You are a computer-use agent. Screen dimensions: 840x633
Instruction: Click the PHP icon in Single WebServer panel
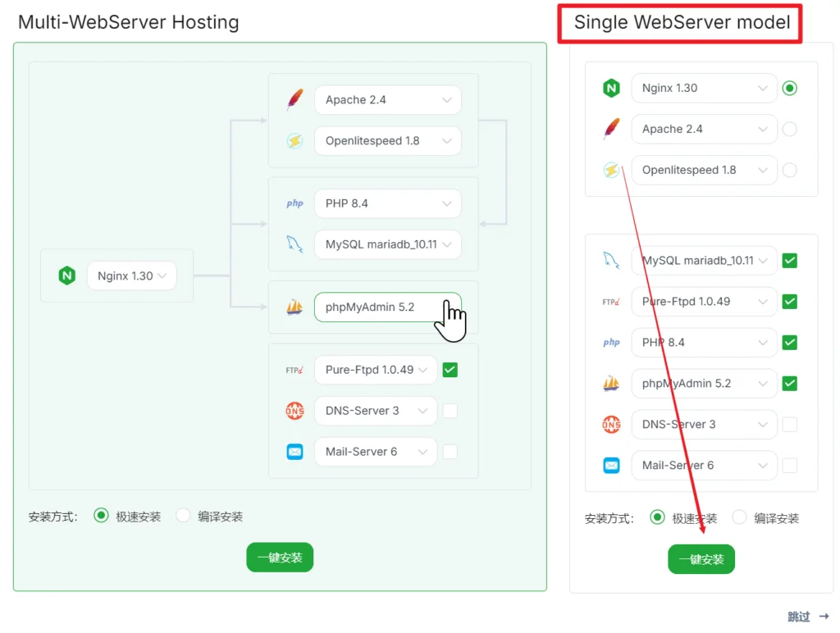611,343
